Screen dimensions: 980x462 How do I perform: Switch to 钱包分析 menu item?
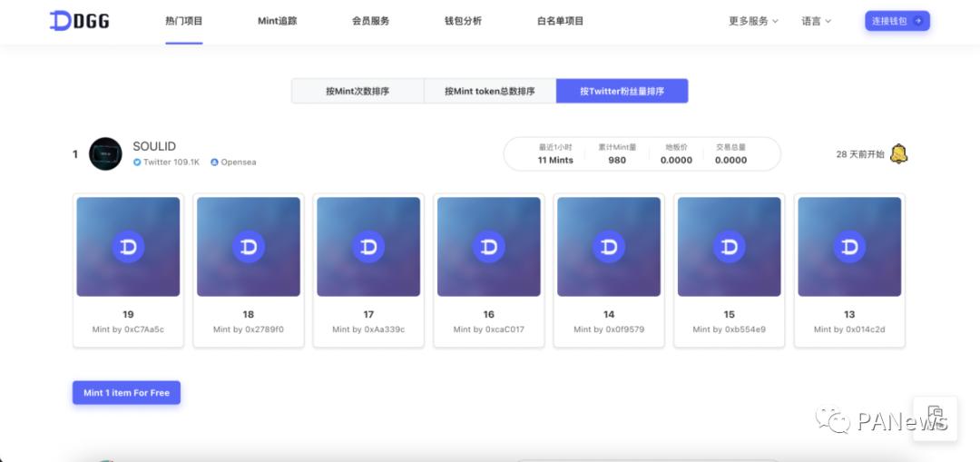tap(463, 21)
